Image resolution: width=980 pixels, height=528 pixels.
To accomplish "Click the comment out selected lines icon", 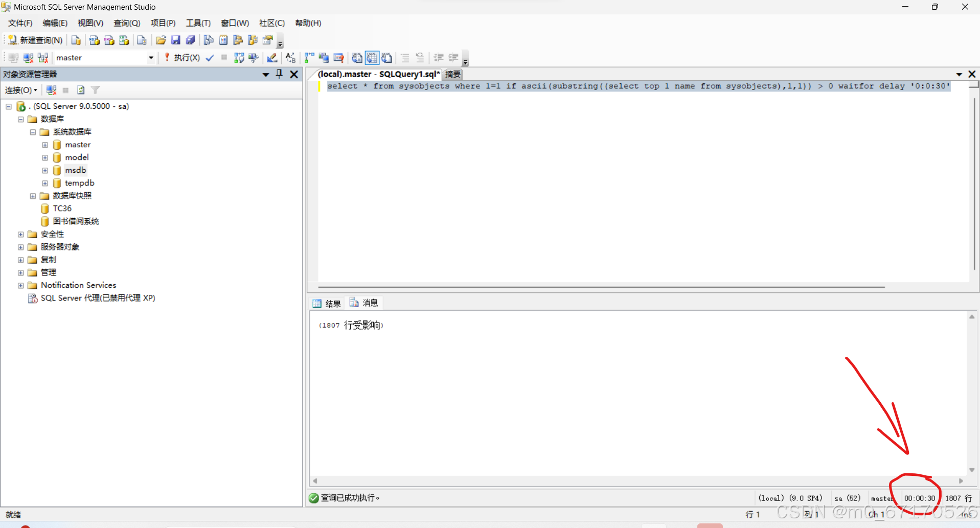I will point(405,58).
